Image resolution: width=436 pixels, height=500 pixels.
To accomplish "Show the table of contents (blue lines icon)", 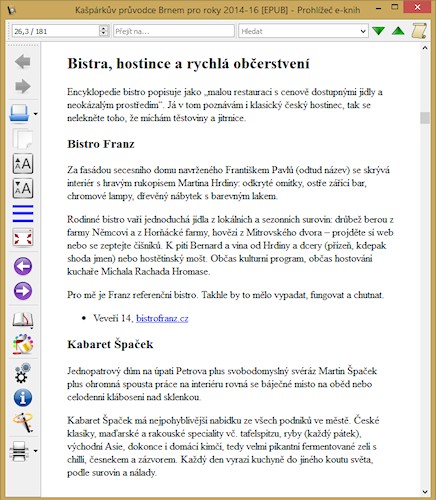I will pos(23,214).
